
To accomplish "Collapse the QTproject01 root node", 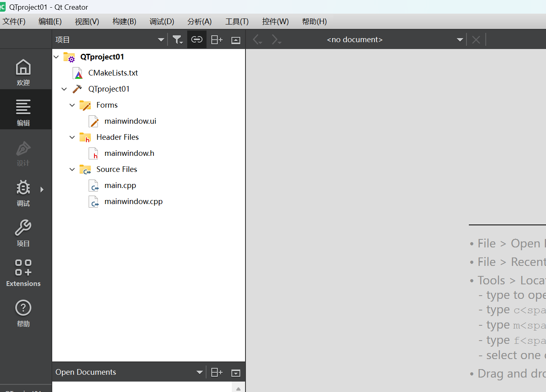I will pos(56,57).
